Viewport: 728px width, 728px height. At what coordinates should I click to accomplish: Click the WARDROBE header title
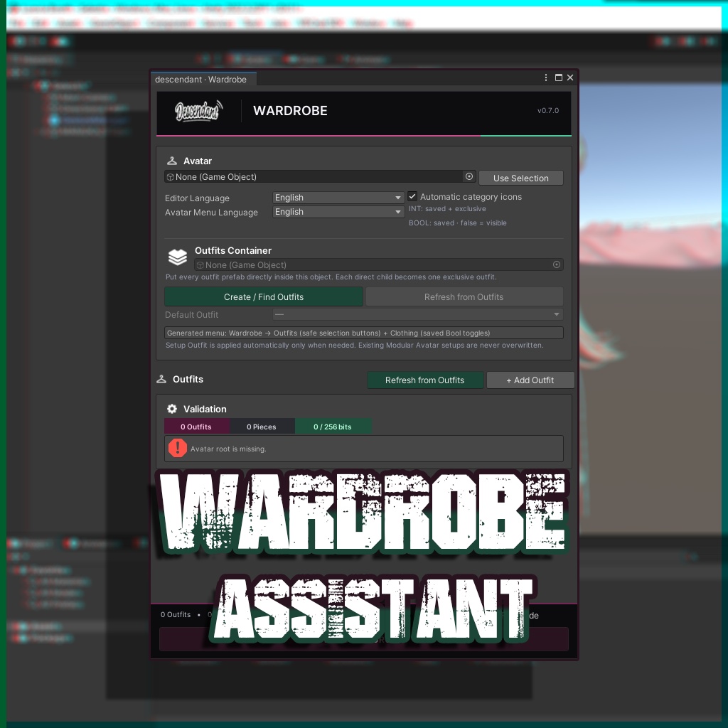coord(290,110)
